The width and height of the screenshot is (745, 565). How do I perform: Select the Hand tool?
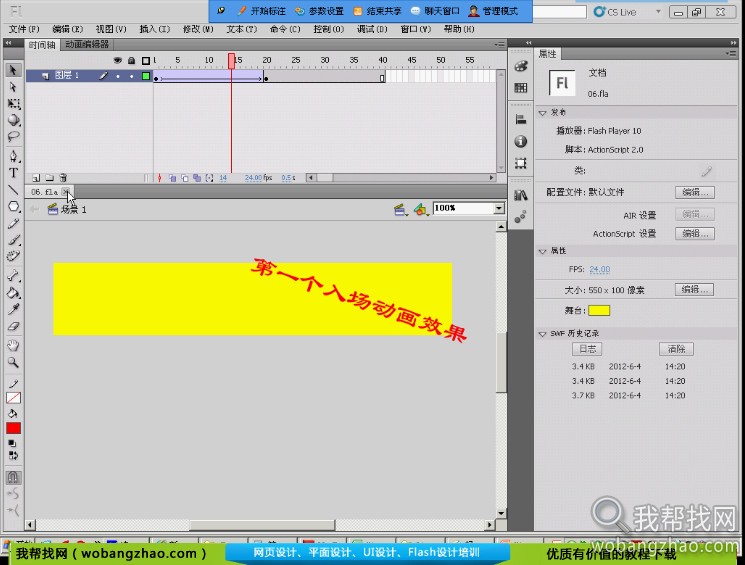point(13,345)
